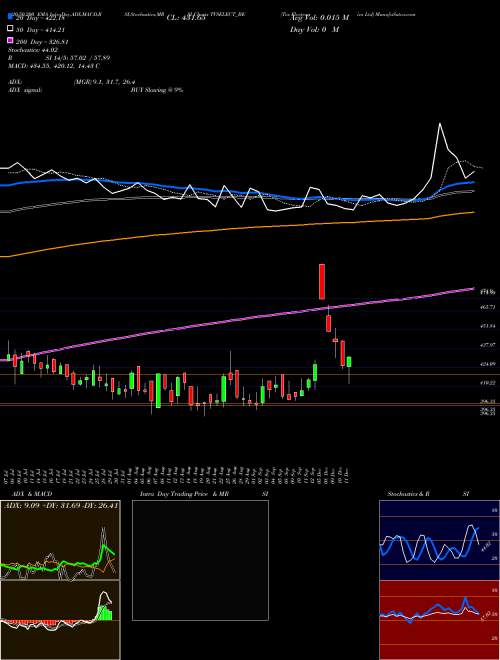This screenshot has height=660, width=500.
Task: Open the blue Stochastics chart panel
Action: coord(439,540)
